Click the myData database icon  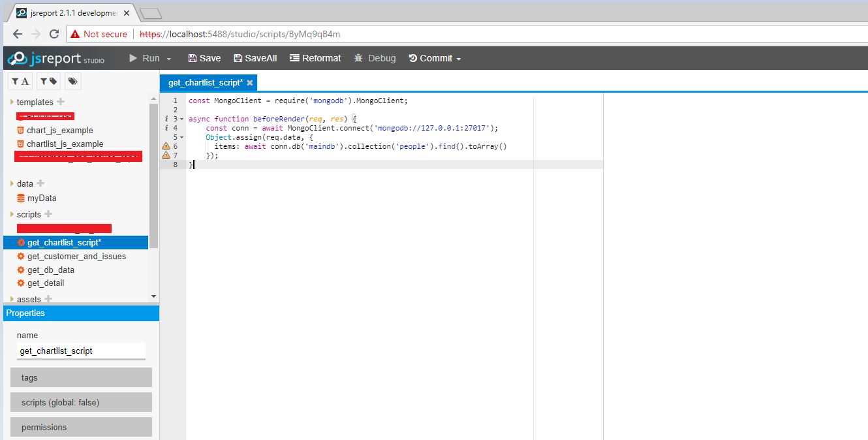click(x=20, y=198)
